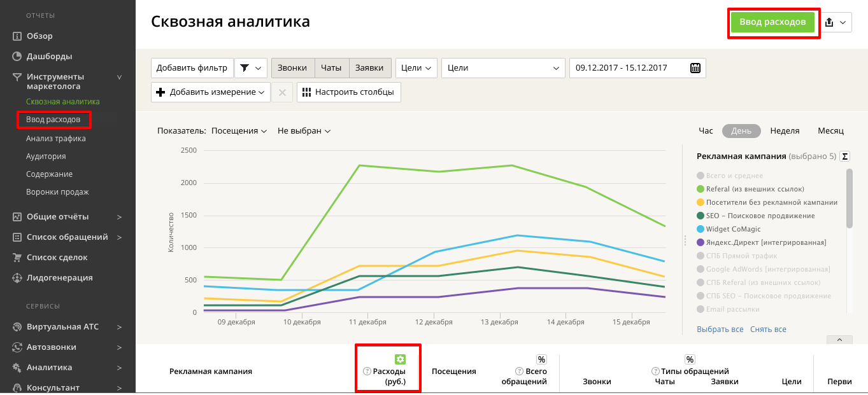Click help icon next to Типы обращений

tap(655, 371)
